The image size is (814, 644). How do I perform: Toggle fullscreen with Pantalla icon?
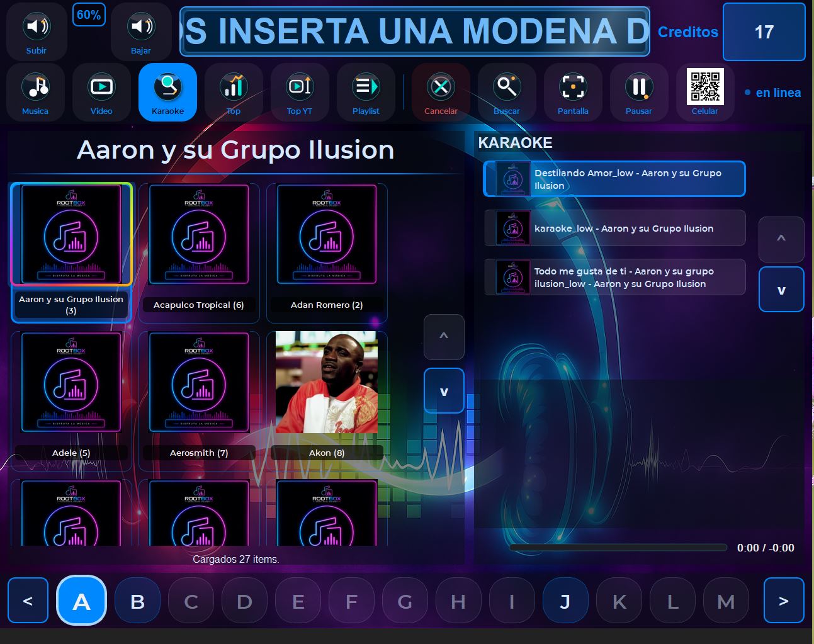pyautogui.click(x=573, y=92)
